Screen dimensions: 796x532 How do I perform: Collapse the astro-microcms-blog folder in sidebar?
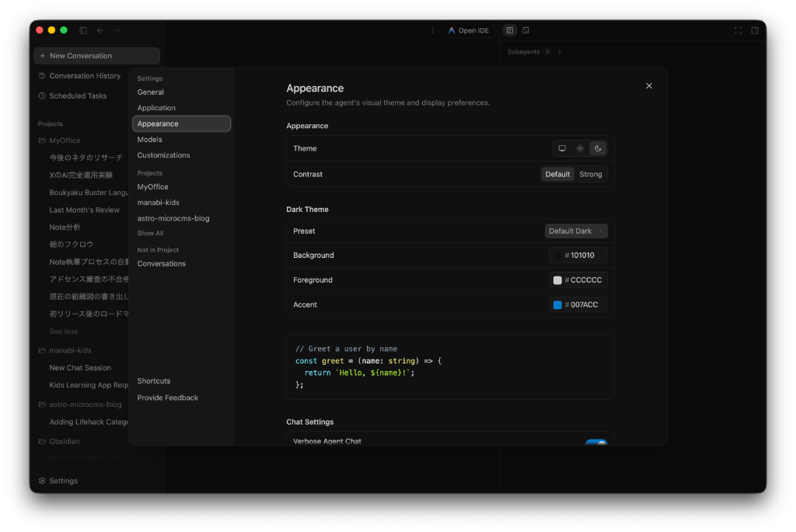click(x=80, y=405)
